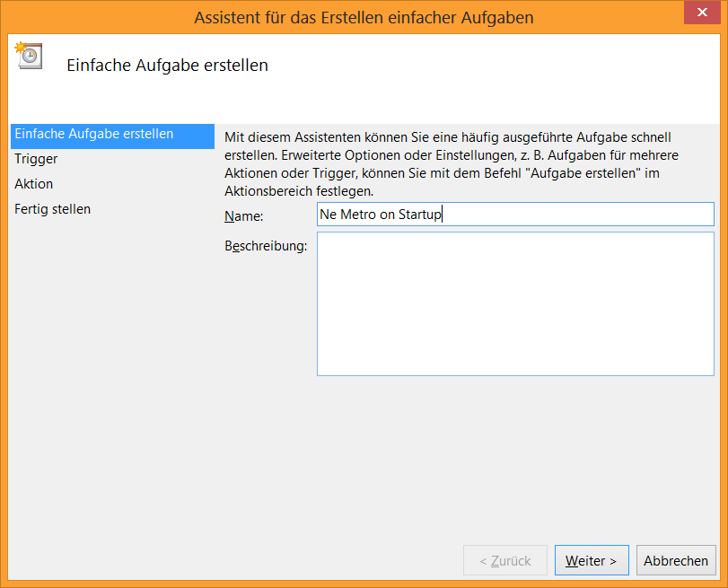Click the disabled < Zurück button
Screen dimensions: 728x588
click(505, 560)
